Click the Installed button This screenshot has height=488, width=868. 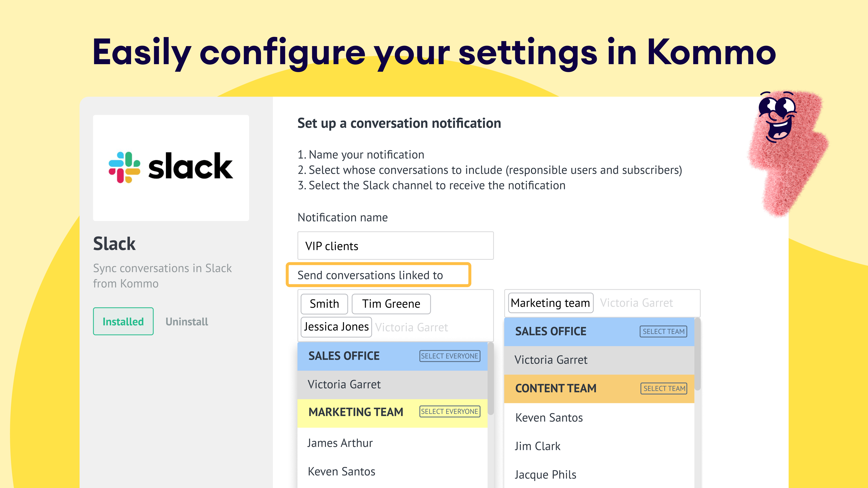(123, 321)
